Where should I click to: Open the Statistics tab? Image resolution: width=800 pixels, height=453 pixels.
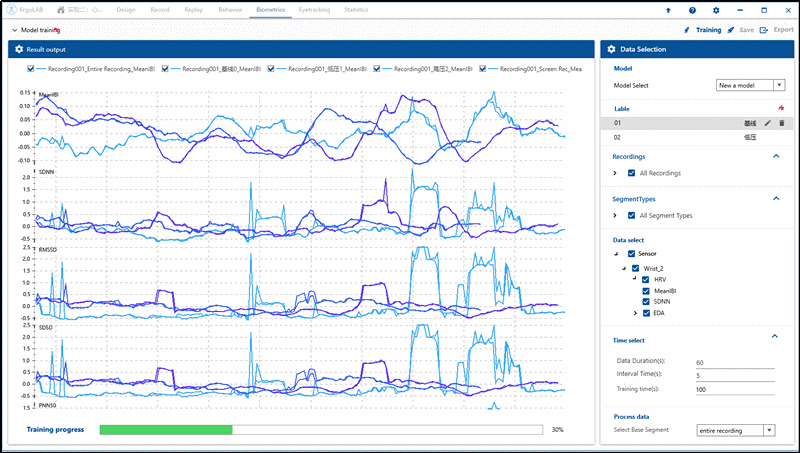tap(355, 9)
